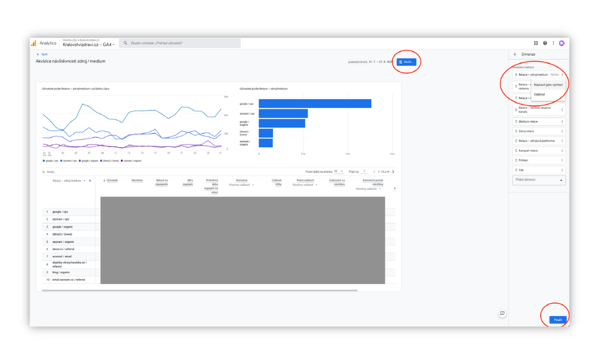
Task: Go to the next table page arrow
Action: tap(393, 171)
